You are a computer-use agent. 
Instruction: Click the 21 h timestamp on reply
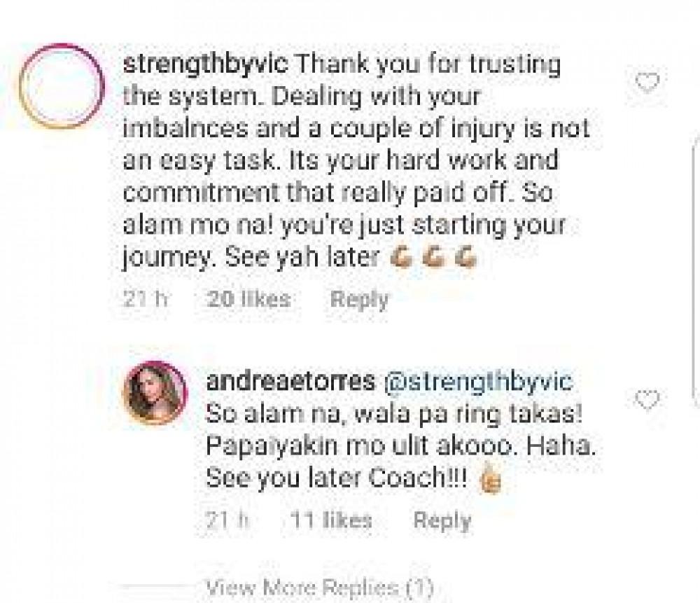pyautogui.click(x=227, y=520)
